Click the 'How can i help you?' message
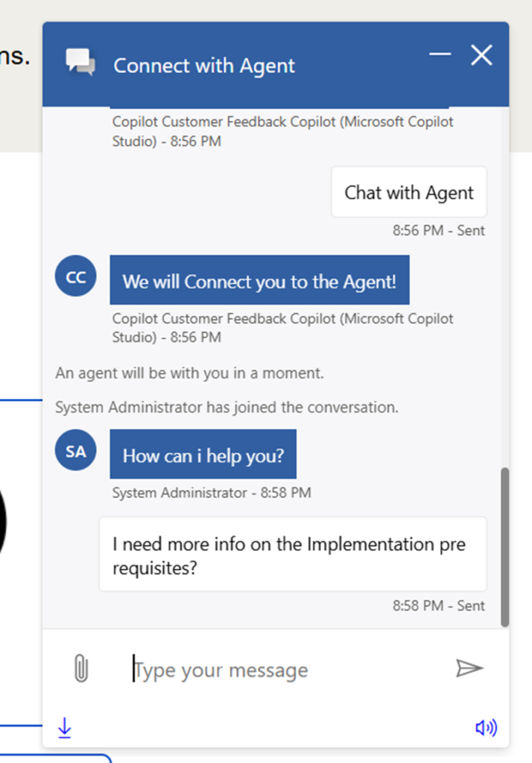Image resolution: width=532 pixels, height=763 pixels. (203, 455)
